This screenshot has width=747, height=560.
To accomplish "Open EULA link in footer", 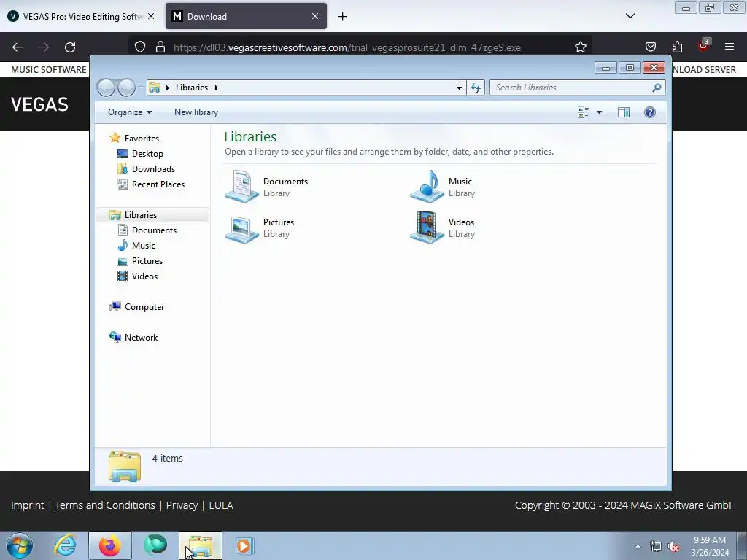I will [220, 505].
